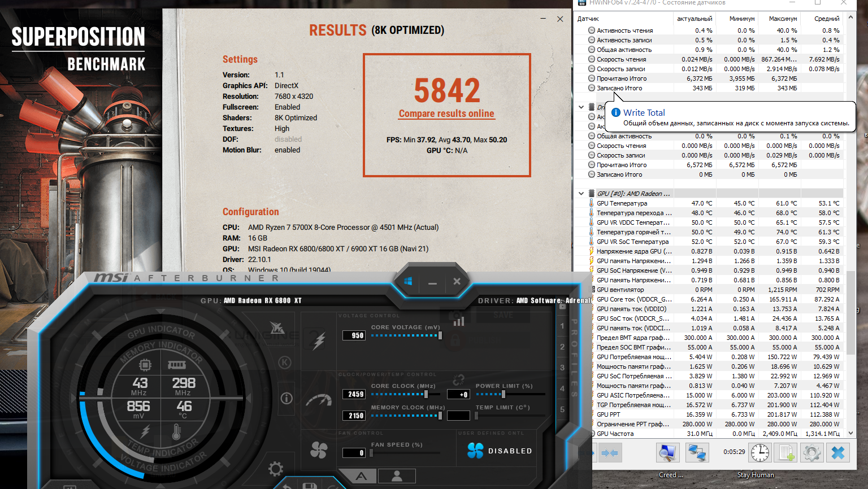
Task: Click the Core Clock value field showing 2459
Action: tap(354, 394)
